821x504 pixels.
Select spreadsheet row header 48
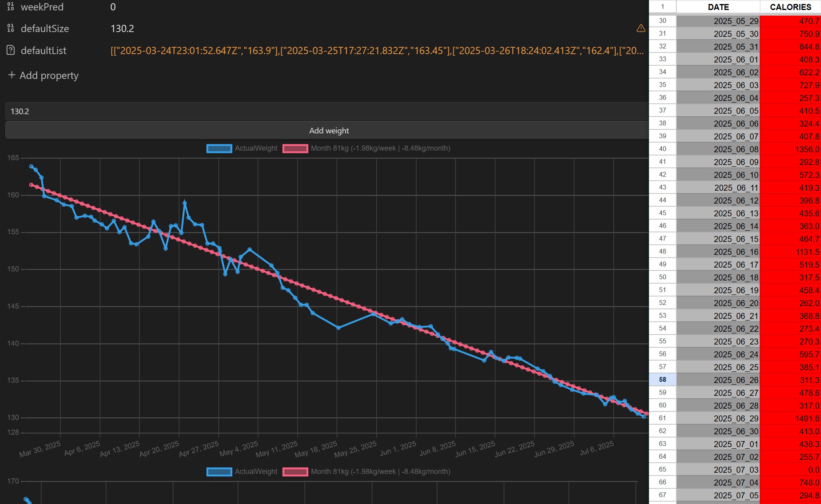pos(663,251)
